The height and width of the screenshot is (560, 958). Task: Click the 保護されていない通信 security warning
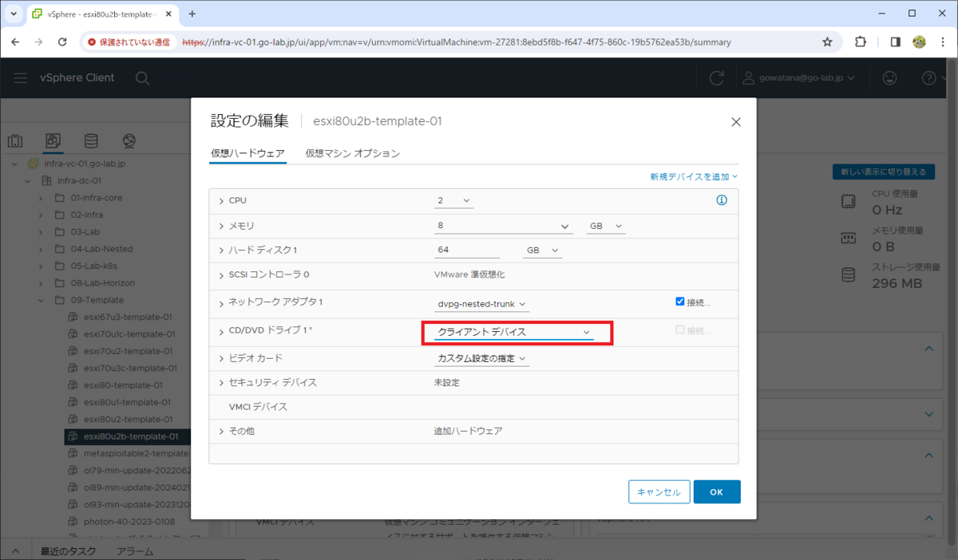click(131, 42)
